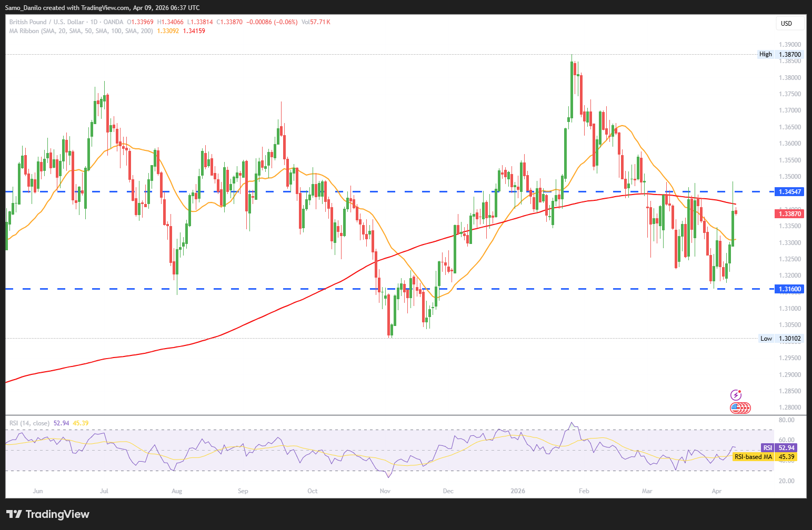Click the Apr label on time axis
This screenshot has height=530, width=812.
(716, 491)
